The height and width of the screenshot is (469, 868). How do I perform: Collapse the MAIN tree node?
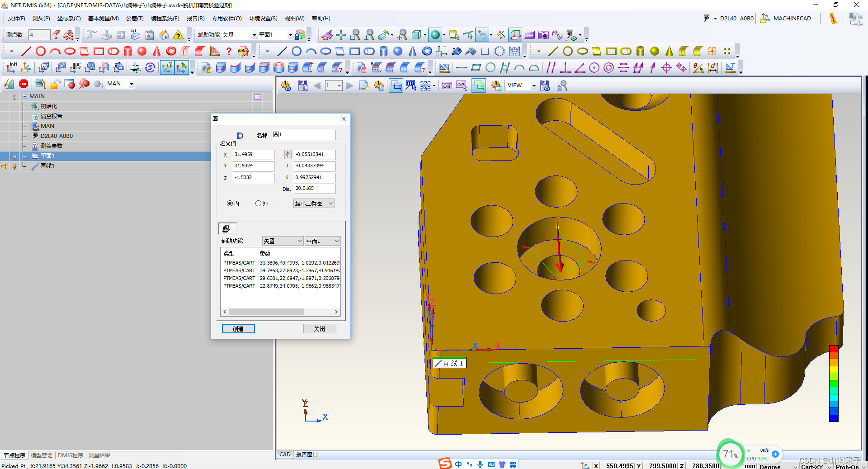pos(25,96)
